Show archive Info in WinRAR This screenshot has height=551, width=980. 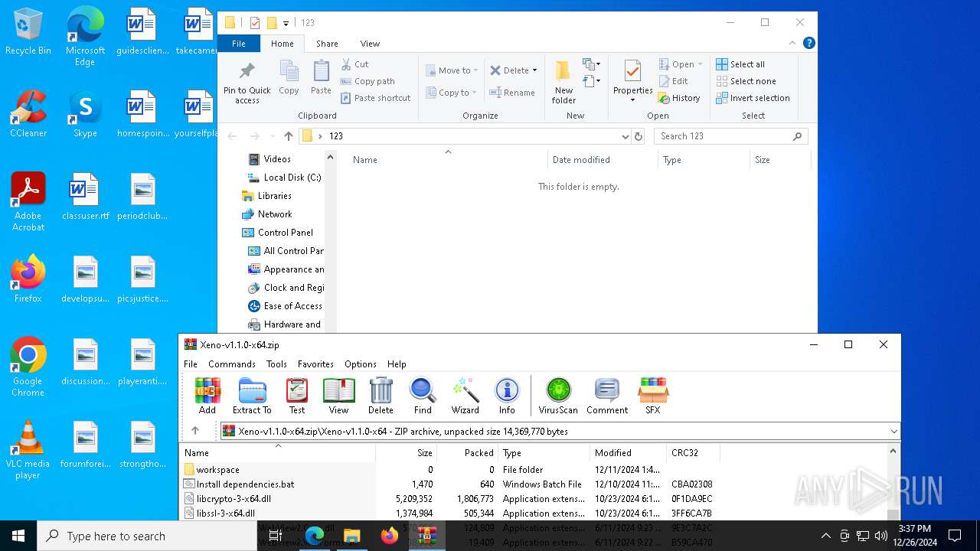coord(507,396)
